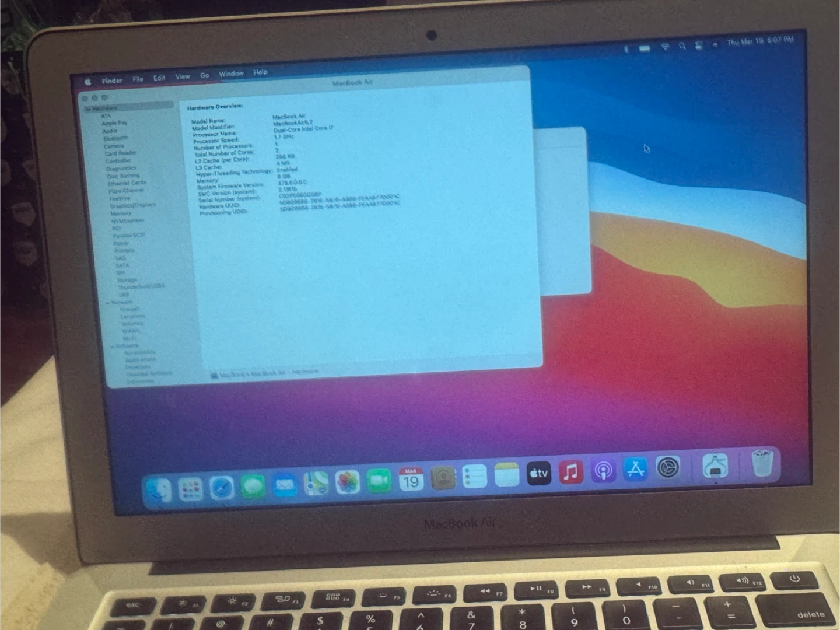This screenshot has width=840, height=630.
Task: Select Audio in the sidebar
Action: click(110, 131)
